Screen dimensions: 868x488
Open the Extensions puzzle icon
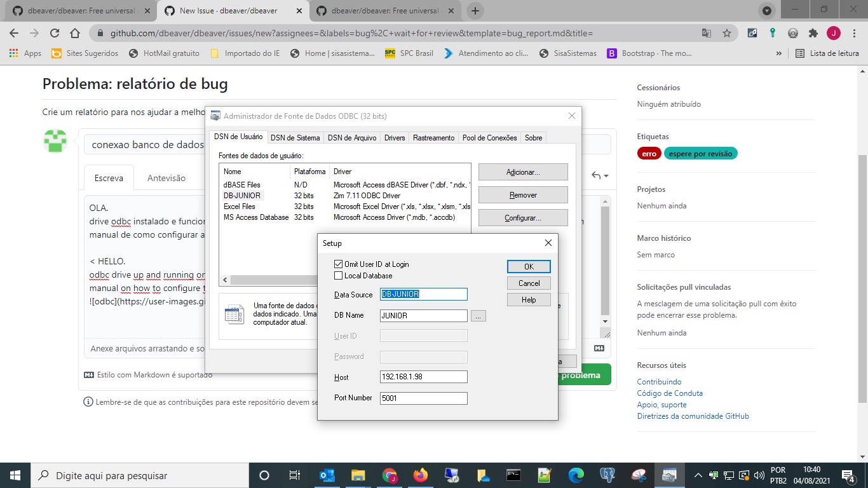tap(813, 33)
